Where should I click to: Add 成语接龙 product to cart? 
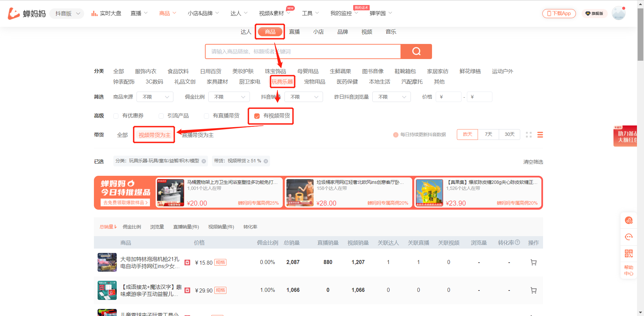point(533,290)
